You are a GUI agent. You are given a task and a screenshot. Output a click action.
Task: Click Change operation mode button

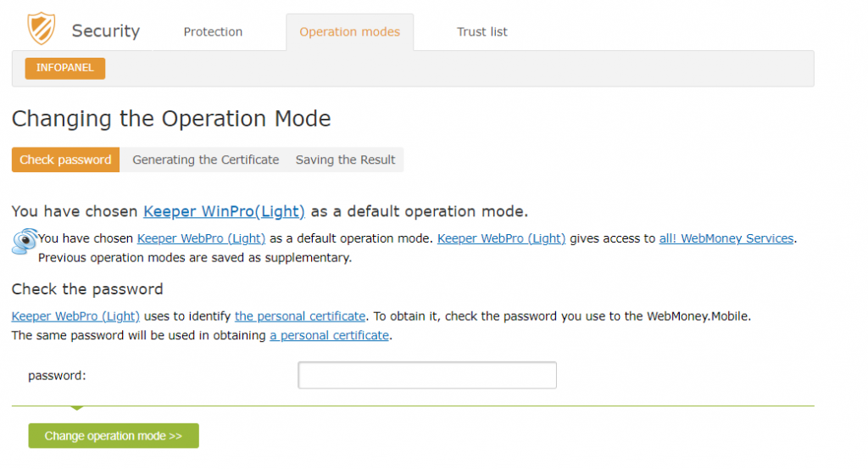click(114, 435)
